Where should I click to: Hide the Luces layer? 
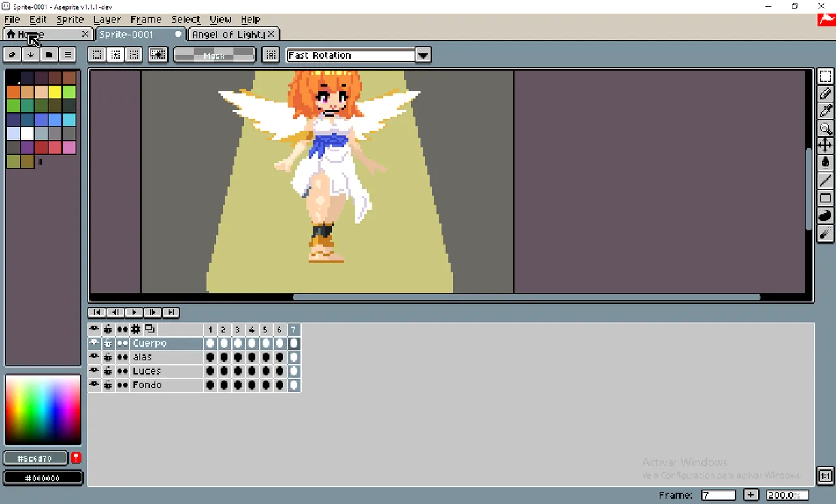(x=94, y=371)
